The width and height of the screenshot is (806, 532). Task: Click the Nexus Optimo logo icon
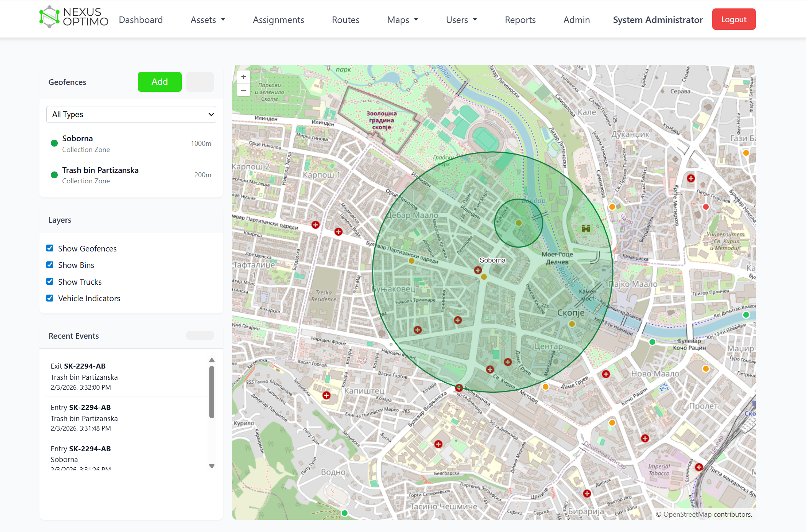tap(49, 16)
